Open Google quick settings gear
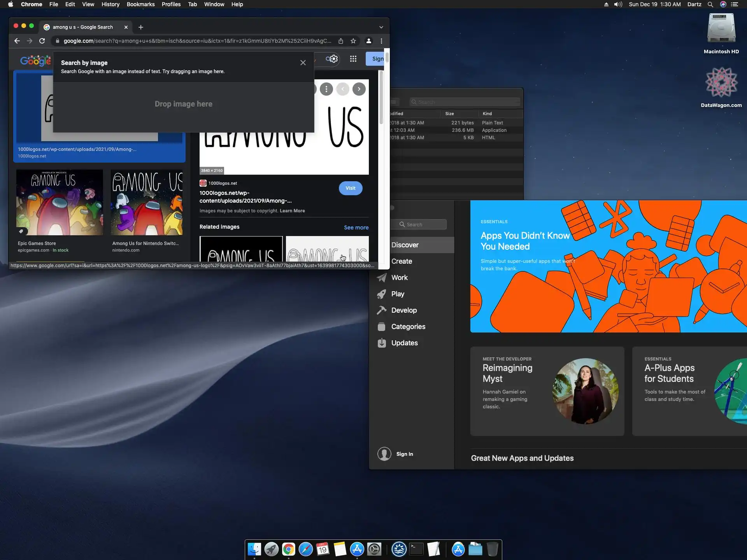Image resolution: width=747 pixels, height=560 pixels. (x=333, y=59)
